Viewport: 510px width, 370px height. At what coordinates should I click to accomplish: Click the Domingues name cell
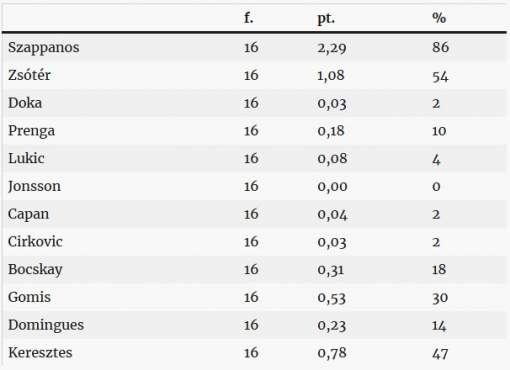46,325
